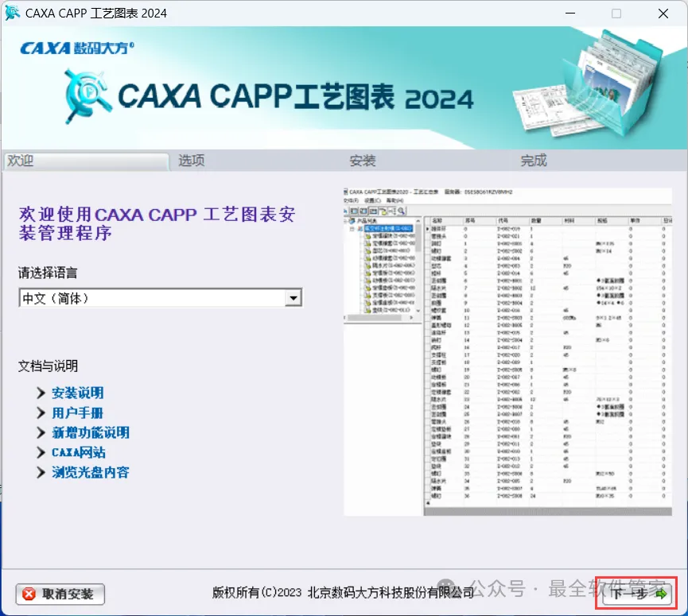Screen dimensions: 688x616
Task: Click chevron icon beside 用户手册
Action: (x=41, y=413)
